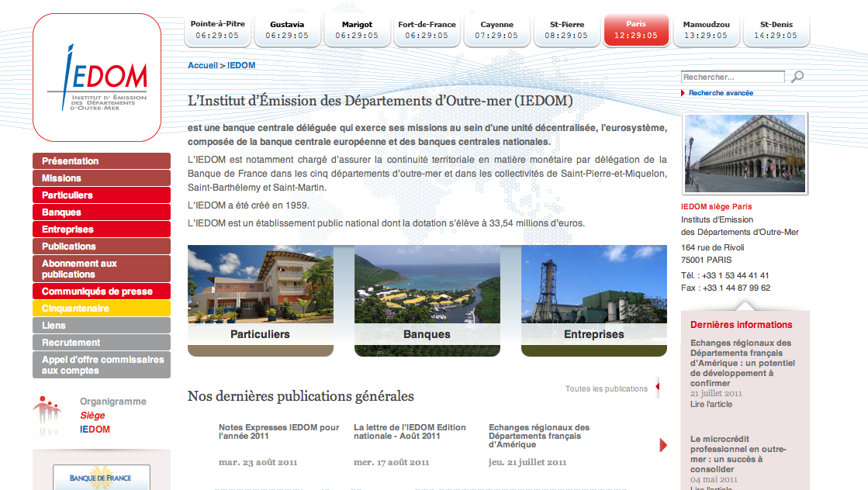Click the date mar. 23 août 2011
Screen dimensions: 868x490
point(258,462)
